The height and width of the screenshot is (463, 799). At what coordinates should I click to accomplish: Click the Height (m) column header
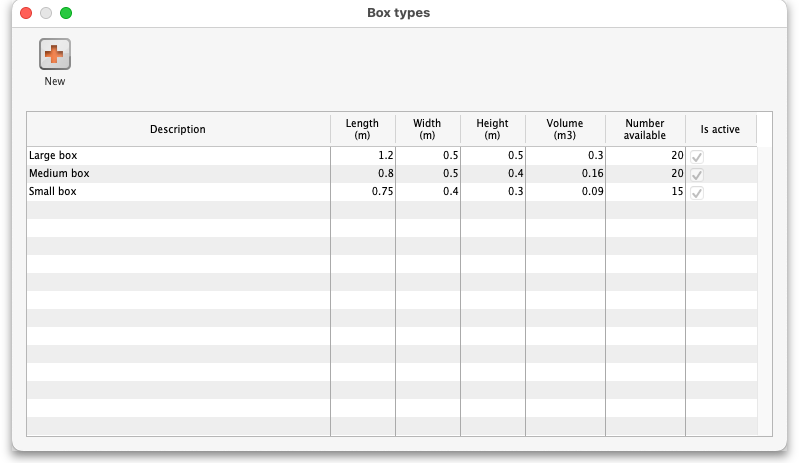(492, 130)
